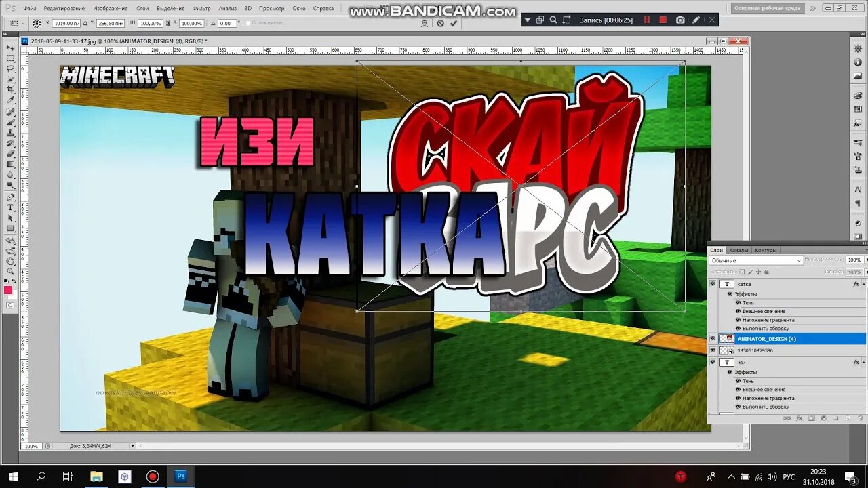
Task: Open Windows Start menu
Action: coord(13,476)
